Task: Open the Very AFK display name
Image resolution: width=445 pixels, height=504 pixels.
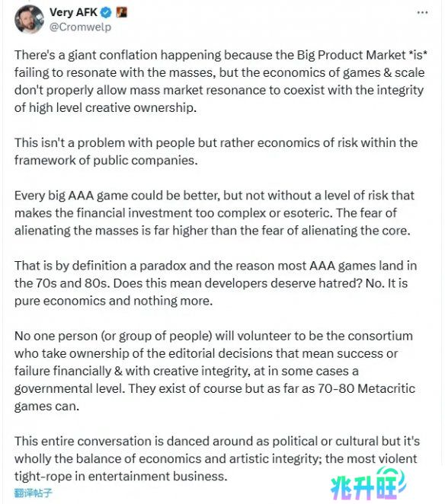Action: 73,12
